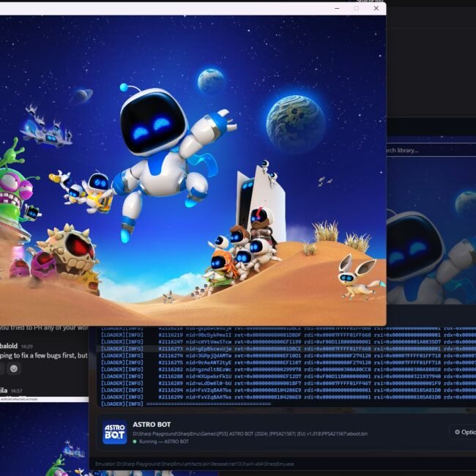Screen dimensions: 476x476
Task: Select log line #2116289
Action: coord(288,383)
